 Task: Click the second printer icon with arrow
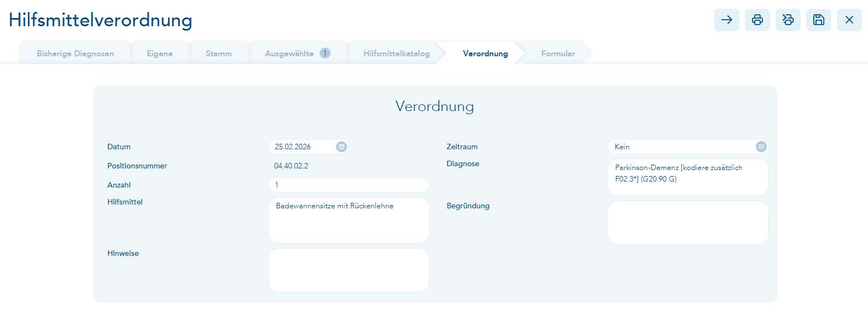[x=788, y=20]
